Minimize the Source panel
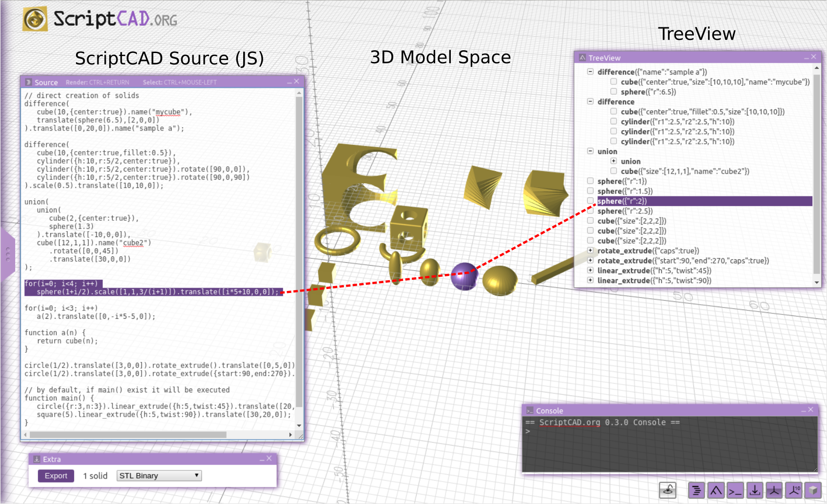The image size is (827, 504). [289, 82]
